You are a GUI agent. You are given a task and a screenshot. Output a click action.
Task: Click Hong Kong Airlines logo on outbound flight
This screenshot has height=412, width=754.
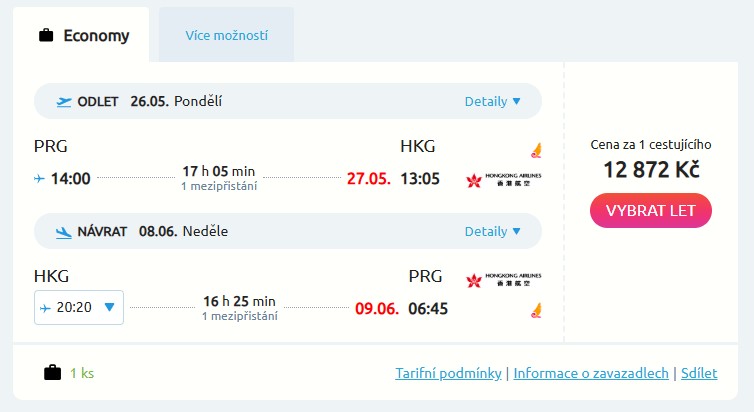(x=504, y=180)
